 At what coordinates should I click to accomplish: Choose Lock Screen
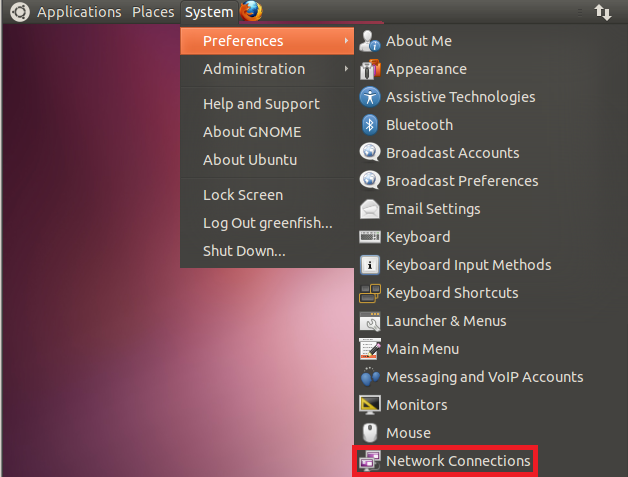pyautogui.click(x=267, y=195)
